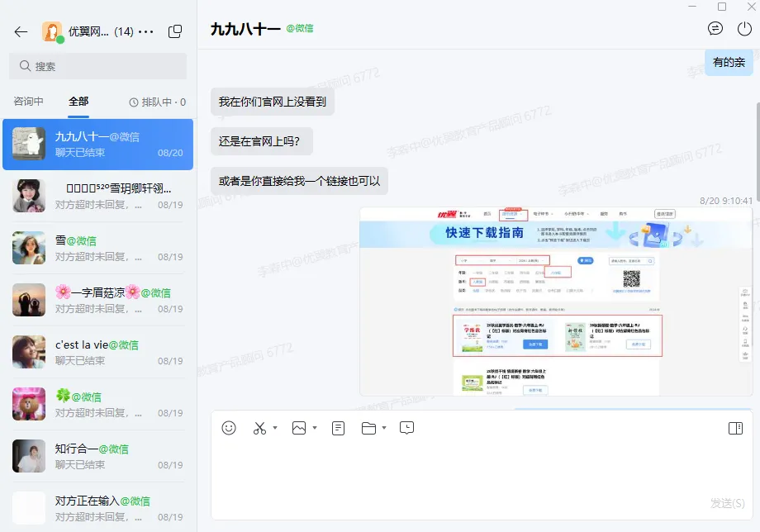Image resolution: width=760 pixels, height=532 pixels.
Task: Select the scissors screenshot tool
Action: [x=259, y=428]
